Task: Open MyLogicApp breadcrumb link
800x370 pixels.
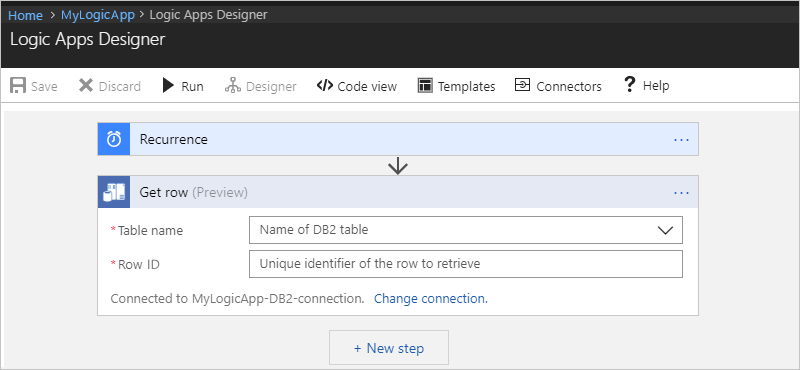Action: tap(98, 15)
